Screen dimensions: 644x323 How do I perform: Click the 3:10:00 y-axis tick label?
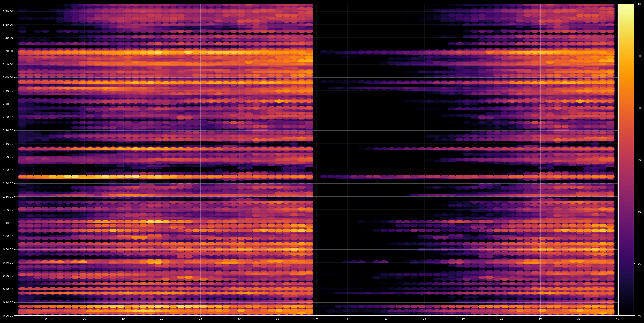(x=8, y=64)
